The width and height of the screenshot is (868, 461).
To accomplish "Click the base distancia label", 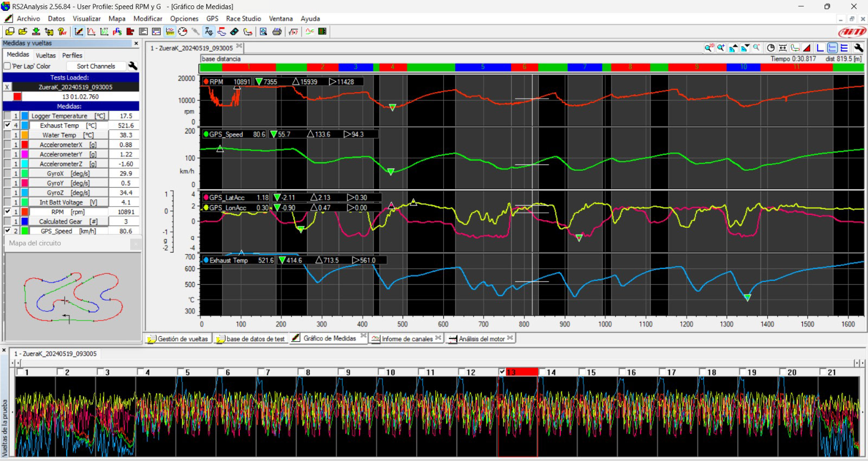I will tap(221, 59).
